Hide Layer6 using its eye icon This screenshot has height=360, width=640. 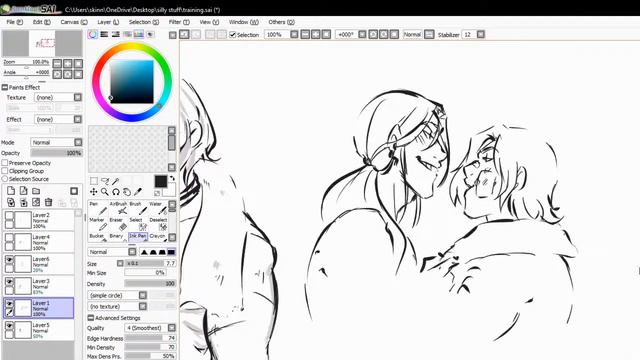click(x=9, y=260)
